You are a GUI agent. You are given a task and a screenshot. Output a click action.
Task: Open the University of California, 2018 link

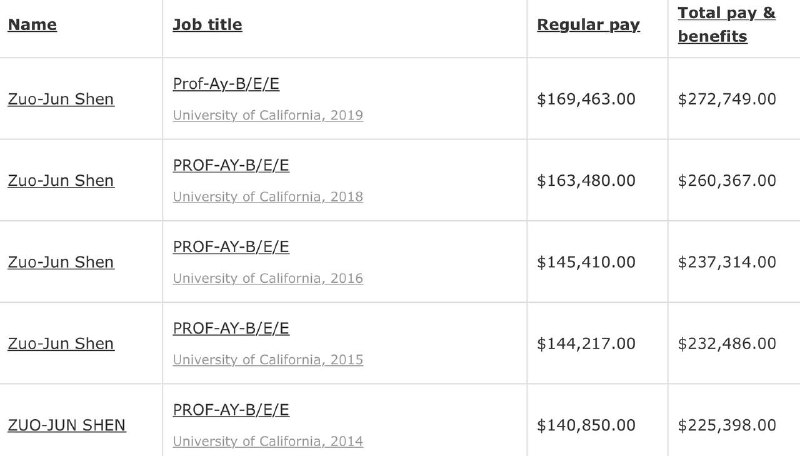click(268, 197)
